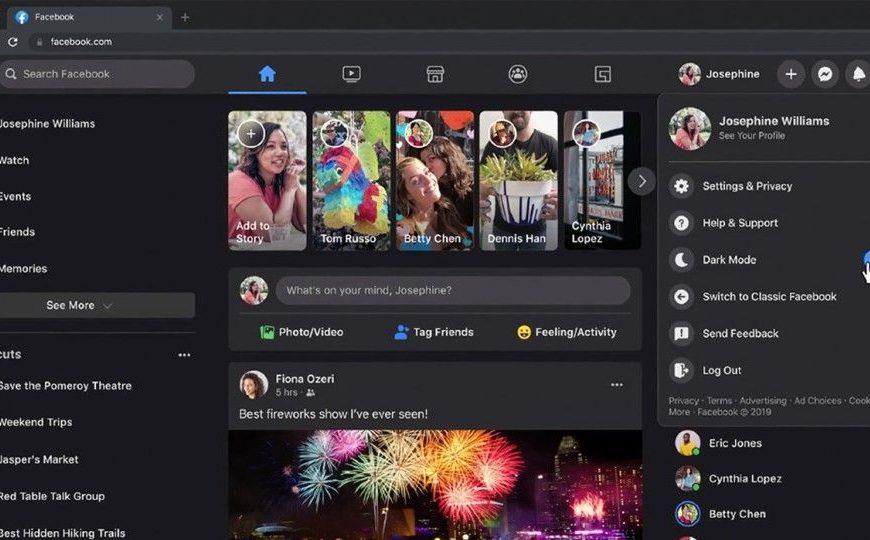
Task: Open Messenger from the top bar
Action: (x=824, y=74)
